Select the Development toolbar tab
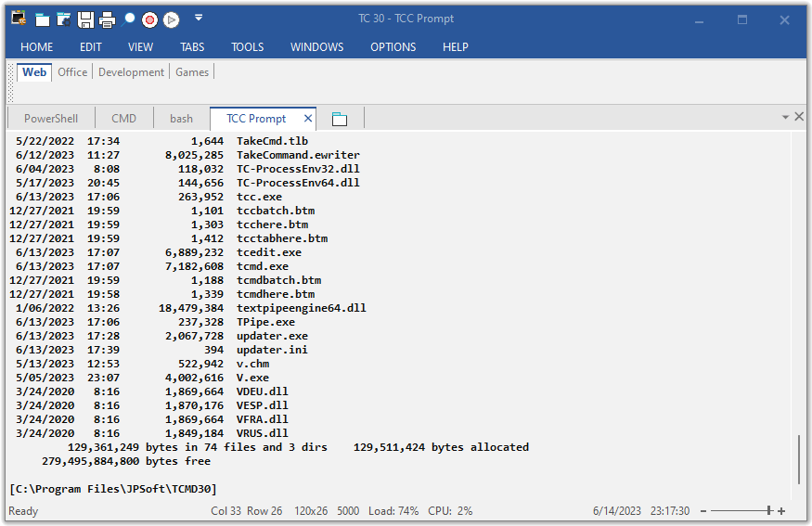This screenshot has width=812, height=526. tap(131, 72)
